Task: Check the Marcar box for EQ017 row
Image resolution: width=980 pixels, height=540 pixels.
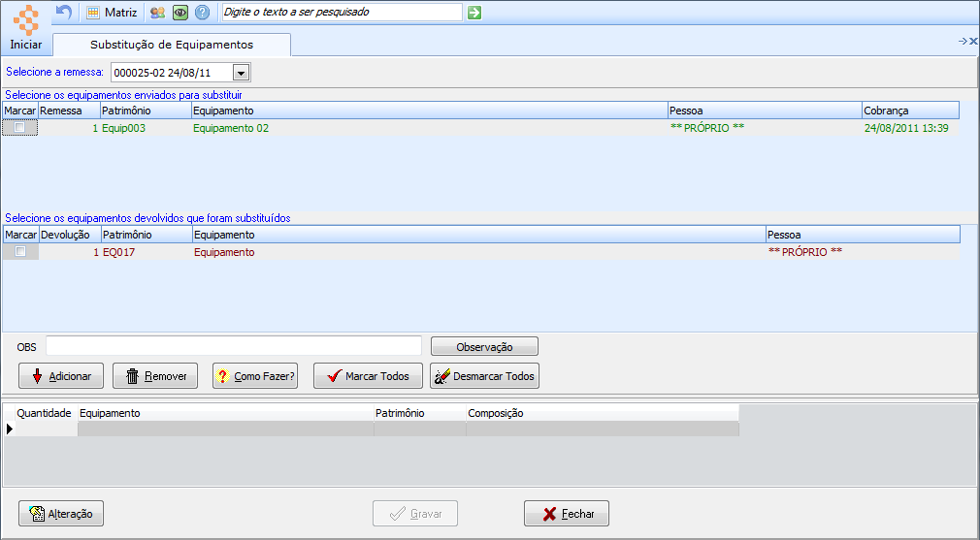Action: point(20,252)
